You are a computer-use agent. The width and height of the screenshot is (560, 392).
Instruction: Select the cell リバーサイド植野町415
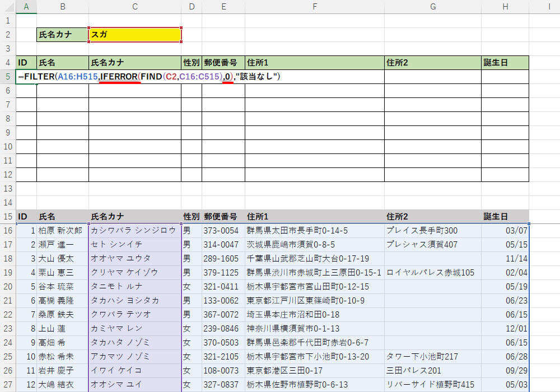coord(433,385)
